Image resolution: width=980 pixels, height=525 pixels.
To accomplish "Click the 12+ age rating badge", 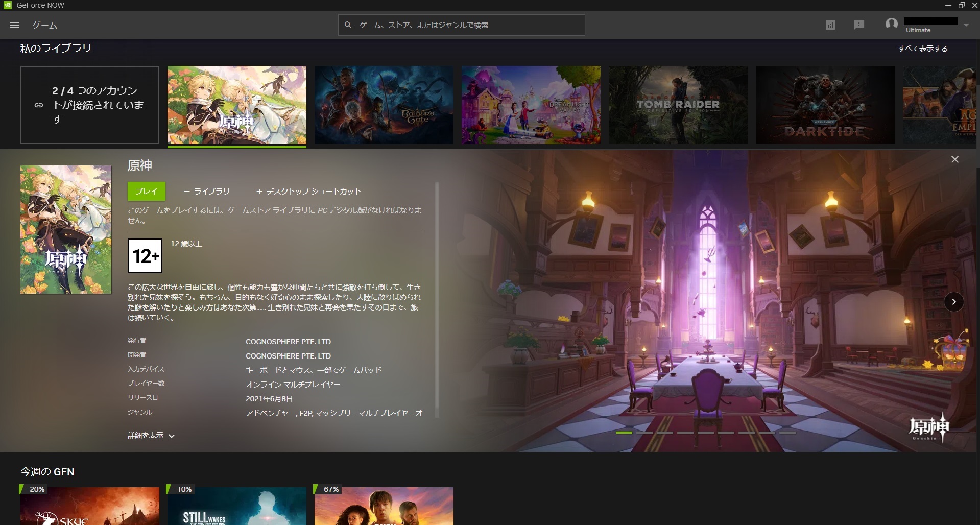I will pos(145,256).
